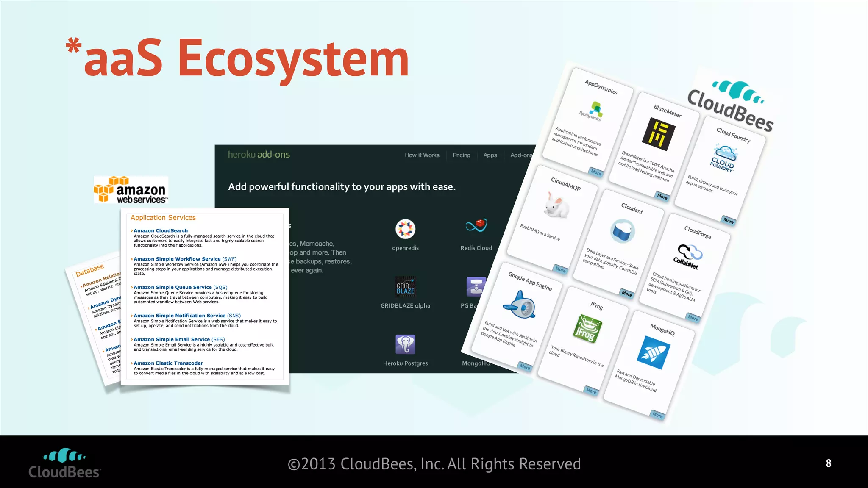Select the PG Backups add-on icon

[x=476, y=287]
